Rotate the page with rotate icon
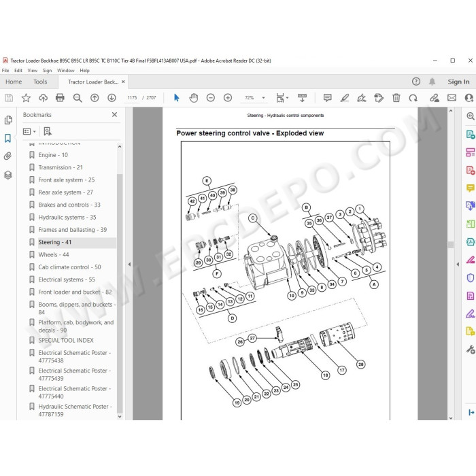476x476 pixels. tap(413, 98)
